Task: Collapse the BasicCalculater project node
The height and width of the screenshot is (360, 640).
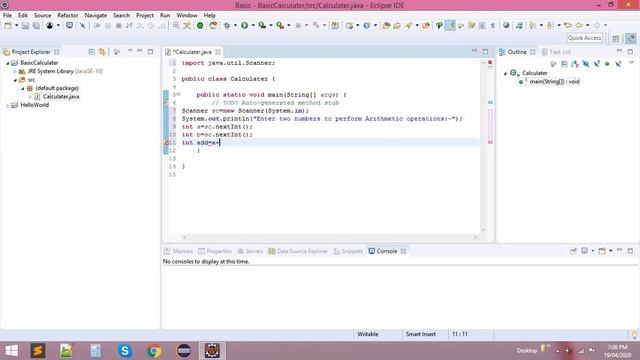Action: [7, 63]
